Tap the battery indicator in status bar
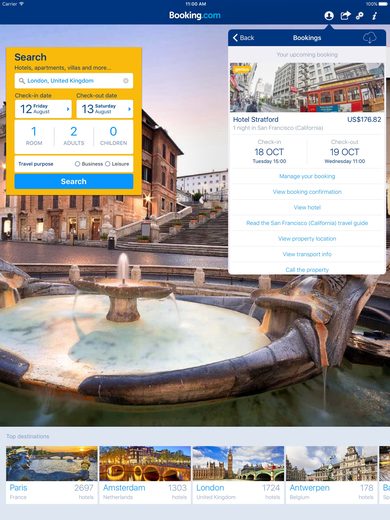The height and width of the screenshot is (520, 390). [x=377, y=4]
